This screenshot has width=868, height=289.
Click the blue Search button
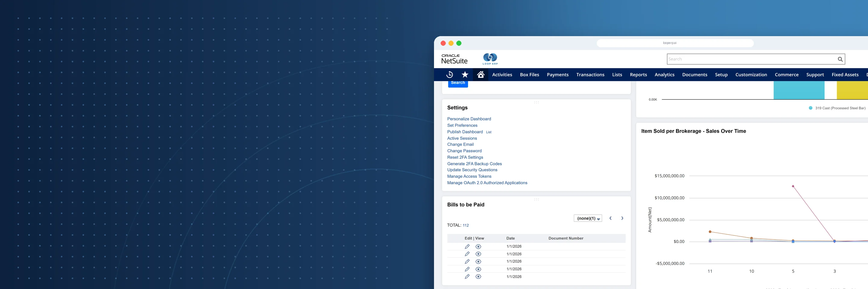(x=458, y=83)
